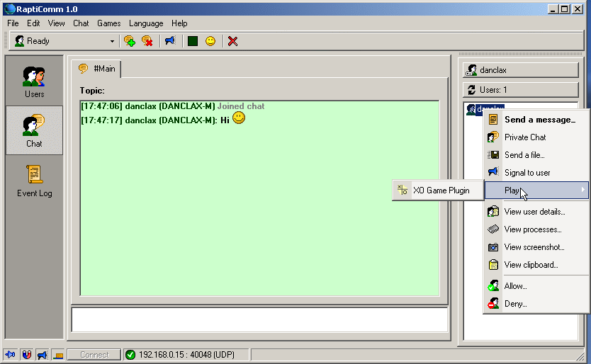Click the megaphone status bar icon

(x=43, y=355)
